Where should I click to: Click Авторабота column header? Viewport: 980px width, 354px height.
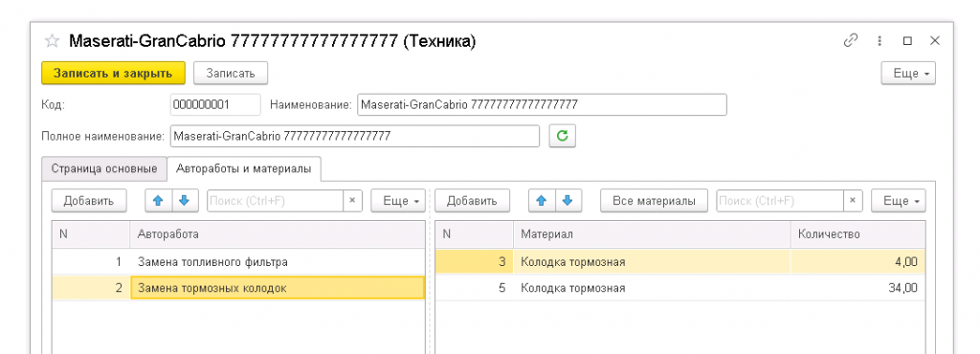pyautogui.click(x=277, y=234)
